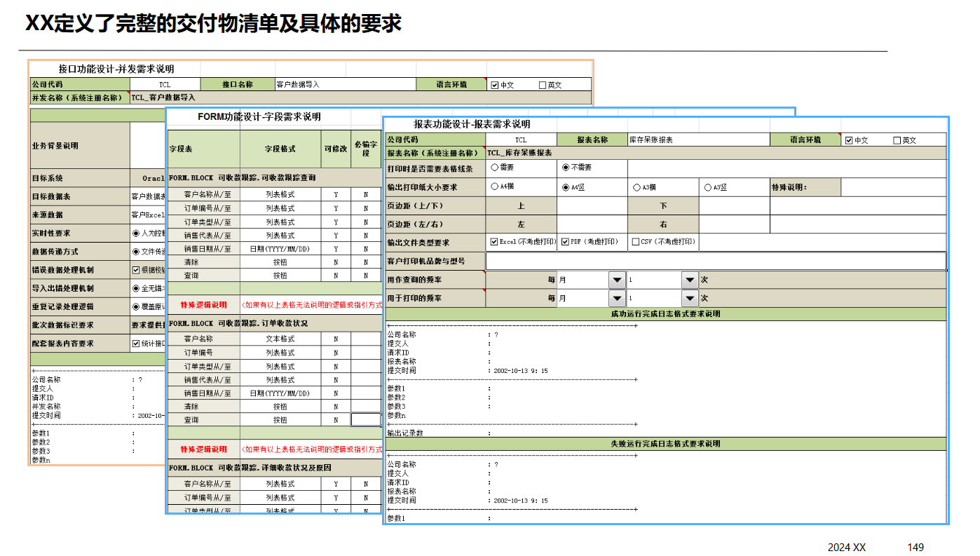The width and height of the screenshot is (980, 556).
Task: Toggle the checkbox in the 配套报表内容要求 row
Action: [x=136, y=344]
